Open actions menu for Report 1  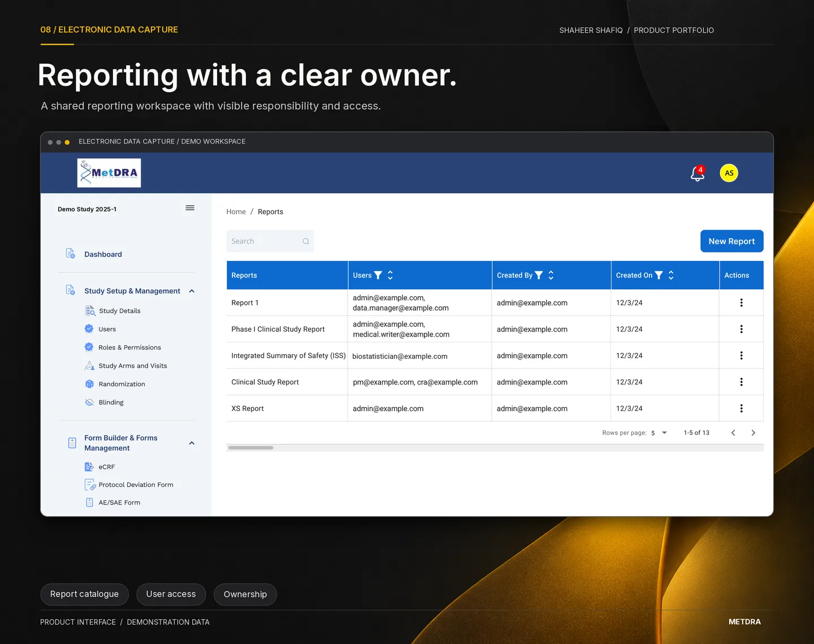(741, 303)
